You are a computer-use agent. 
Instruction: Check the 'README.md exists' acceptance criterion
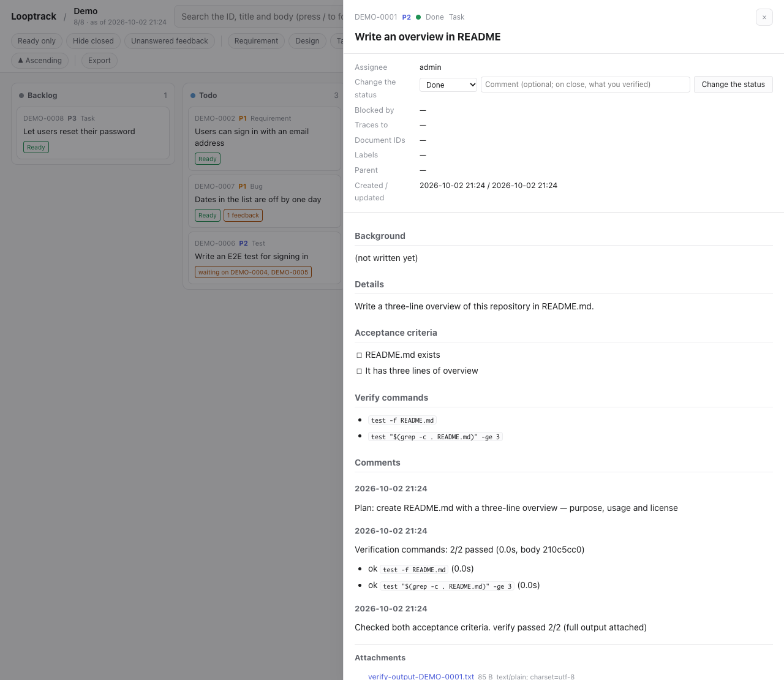(x=359, y=355)
